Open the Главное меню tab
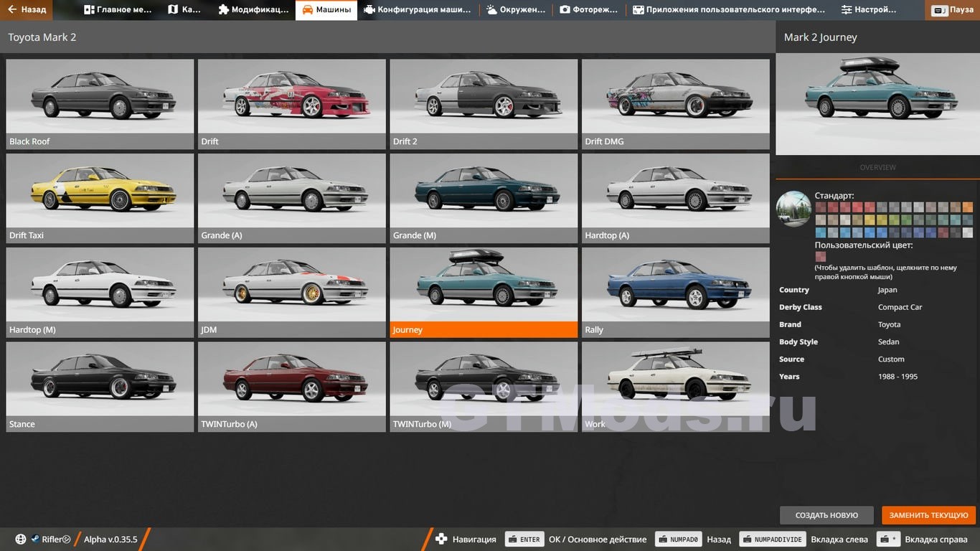 118,10
